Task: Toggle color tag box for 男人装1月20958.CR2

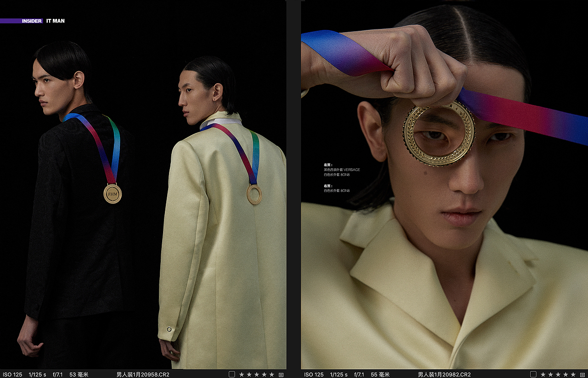Action: [232, 375]
